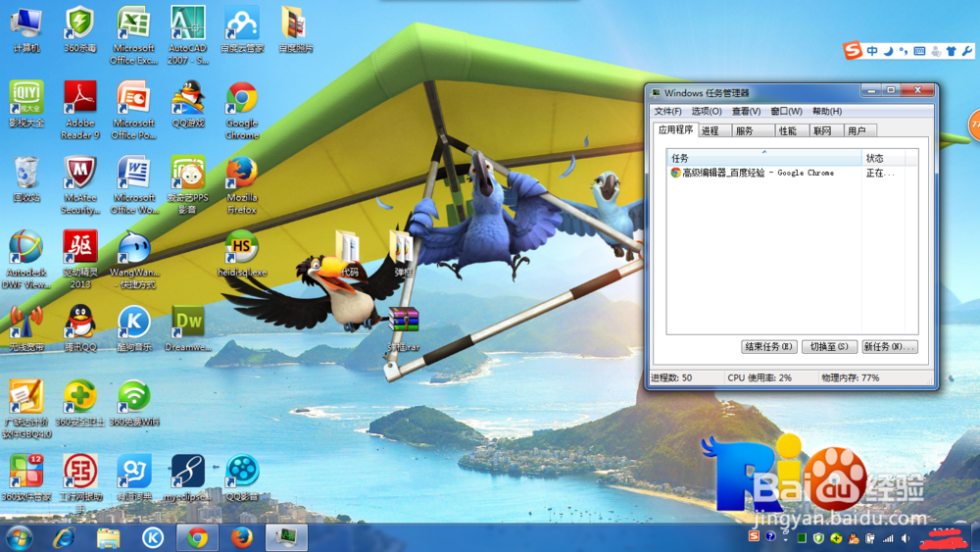Open the 回收站 recycle bin

coord(26,178)
